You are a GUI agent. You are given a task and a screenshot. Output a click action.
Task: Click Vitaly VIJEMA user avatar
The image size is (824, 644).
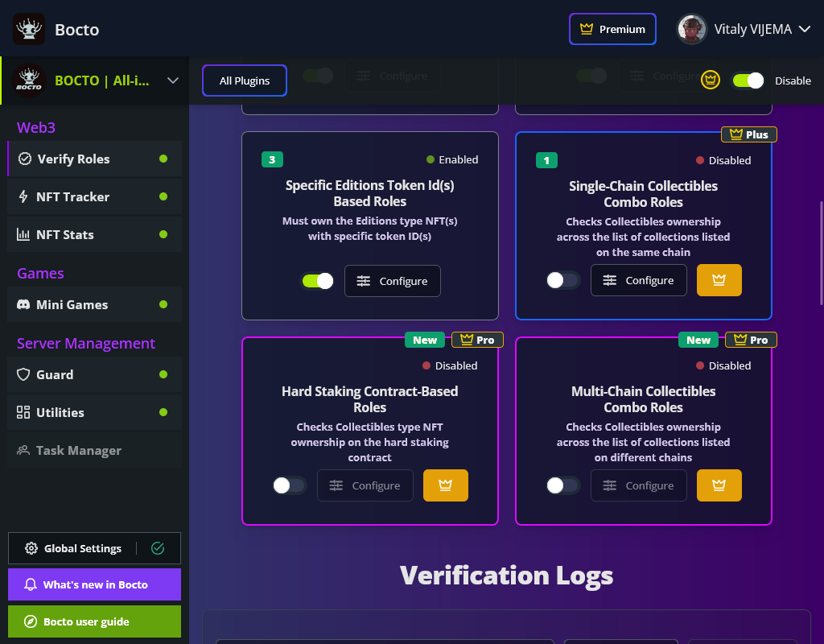pyautogui.click(x=691, y=29)
